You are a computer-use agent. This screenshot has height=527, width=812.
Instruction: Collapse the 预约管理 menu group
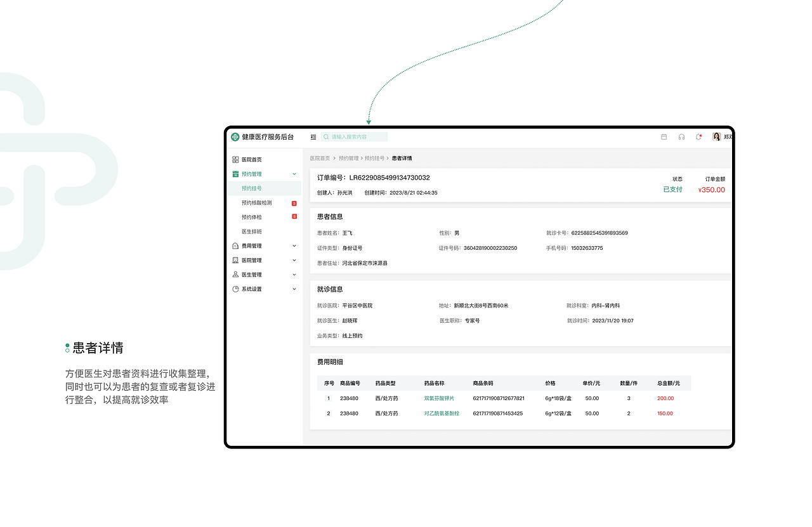point(294,173)
